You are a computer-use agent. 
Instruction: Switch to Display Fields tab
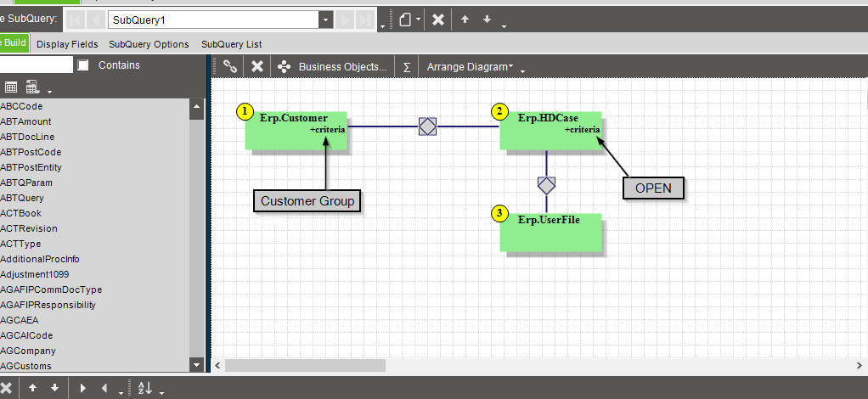coord(67,44)
